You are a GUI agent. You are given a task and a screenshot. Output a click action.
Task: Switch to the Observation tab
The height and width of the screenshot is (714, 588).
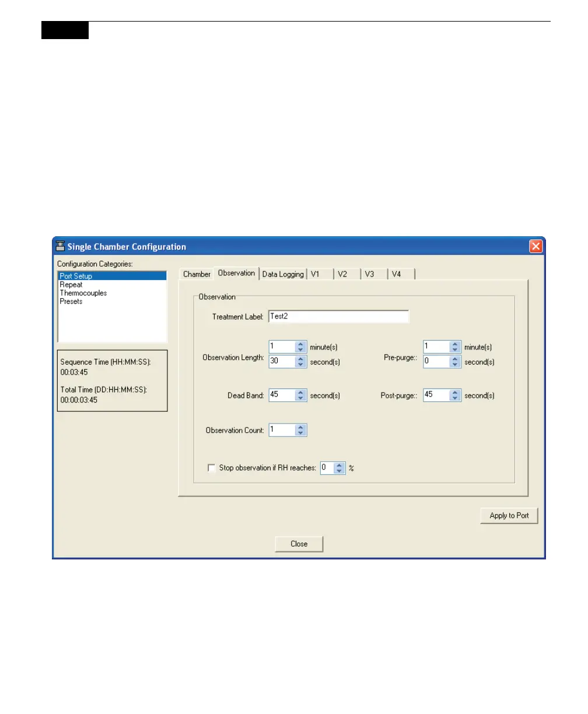click(236, 273)
